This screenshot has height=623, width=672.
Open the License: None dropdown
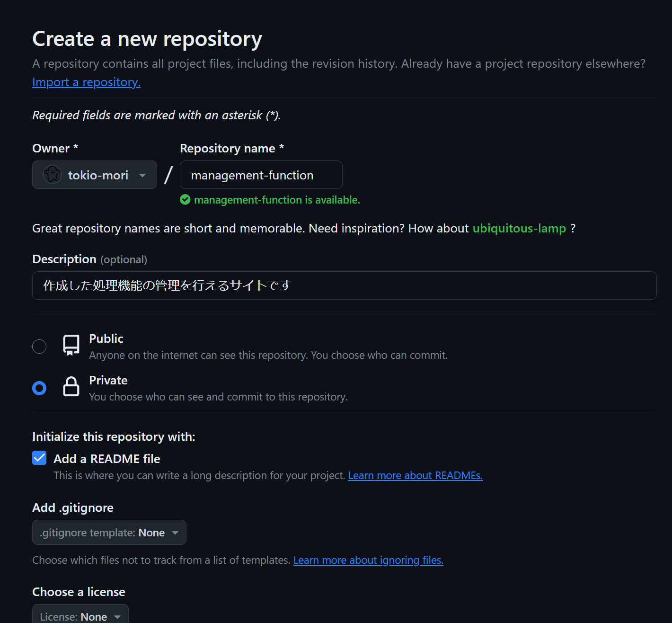tap(80, 616)
